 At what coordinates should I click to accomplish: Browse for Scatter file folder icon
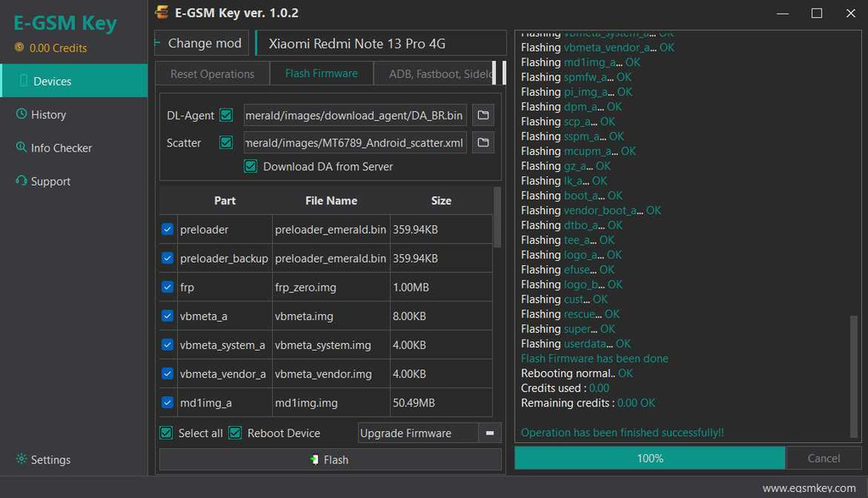483,143
